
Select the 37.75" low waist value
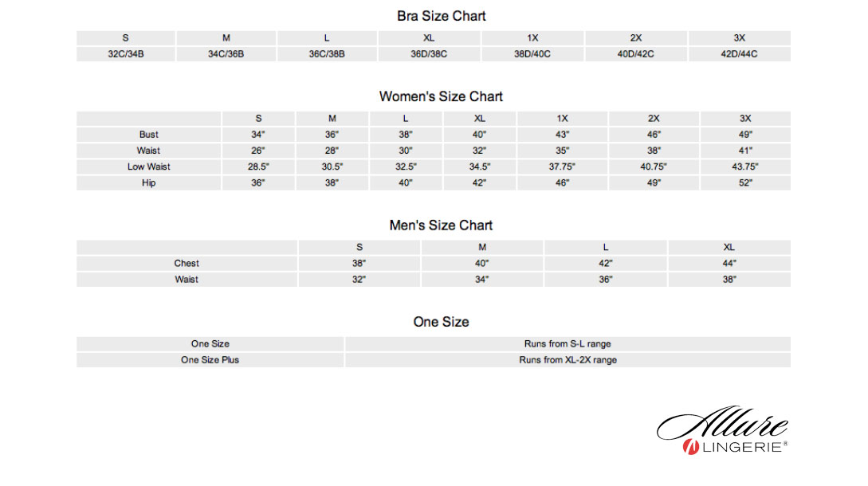562,167
